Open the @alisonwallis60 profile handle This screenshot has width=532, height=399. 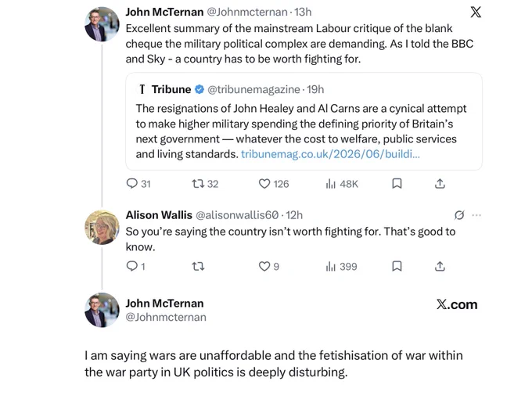click(x=237, y=215)
